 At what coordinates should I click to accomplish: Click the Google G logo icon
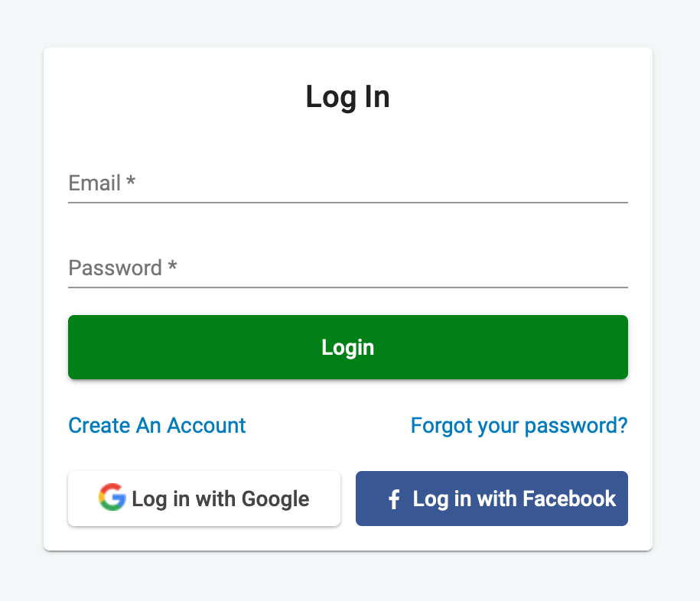(x=112, y=498)
